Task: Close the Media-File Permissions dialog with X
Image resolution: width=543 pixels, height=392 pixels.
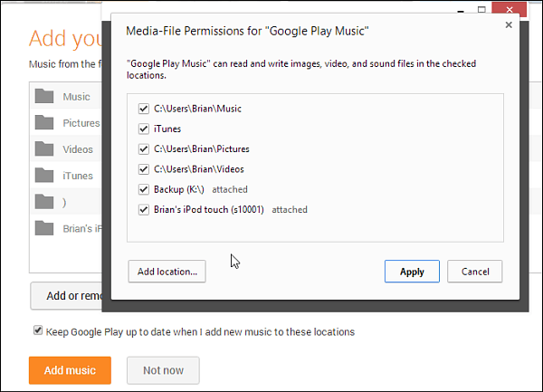Action: point(509,25)
